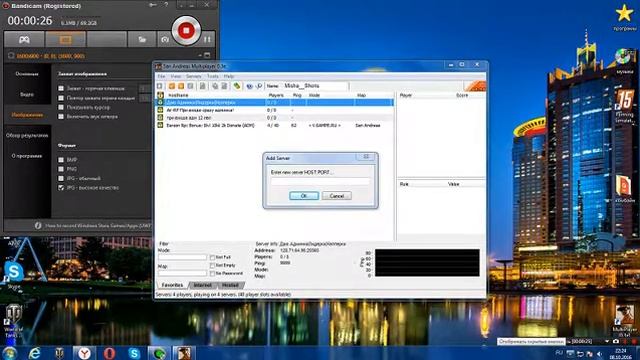Viewport: 640px width, 360px height.
Task: Click Bandicam's key (registration) icon
Action: [x=153, y=5]
